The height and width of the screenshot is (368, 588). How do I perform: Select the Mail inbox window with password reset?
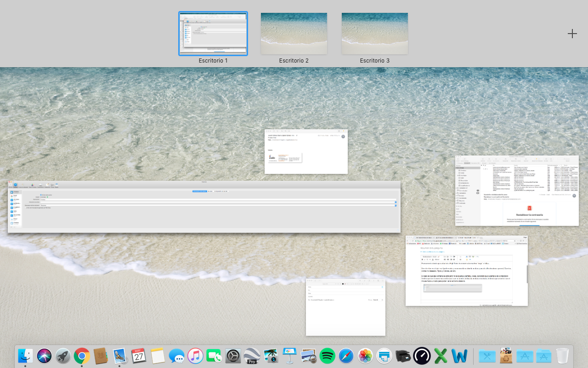tap(517, 190)
